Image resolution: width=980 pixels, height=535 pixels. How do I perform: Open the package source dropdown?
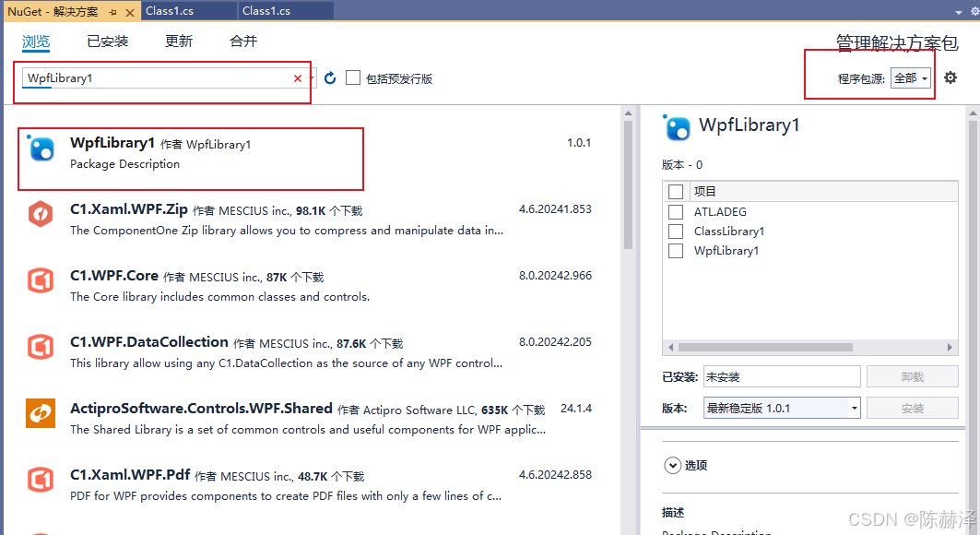tap(911, 78)
